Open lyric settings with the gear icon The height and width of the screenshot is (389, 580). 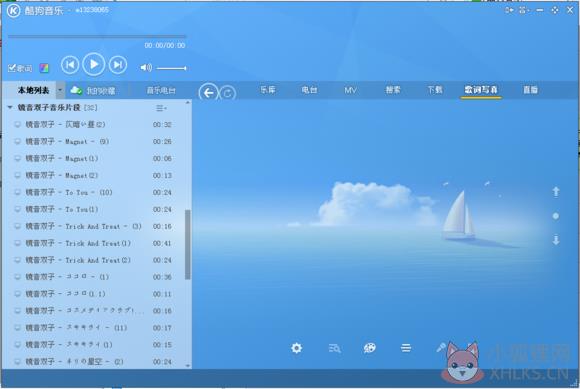click(x=296, y=348)
